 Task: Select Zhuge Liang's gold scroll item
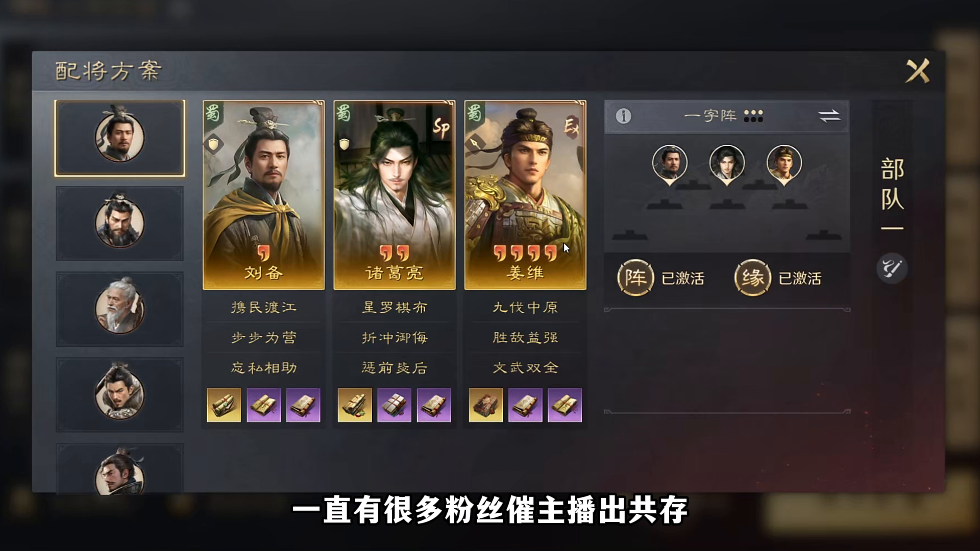(355, 405)
